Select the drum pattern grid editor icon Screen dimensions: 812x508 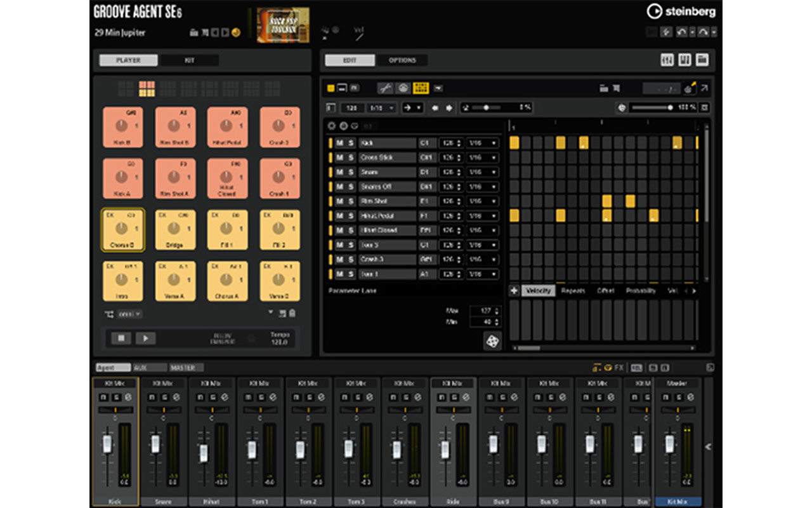tap(420, 88)
